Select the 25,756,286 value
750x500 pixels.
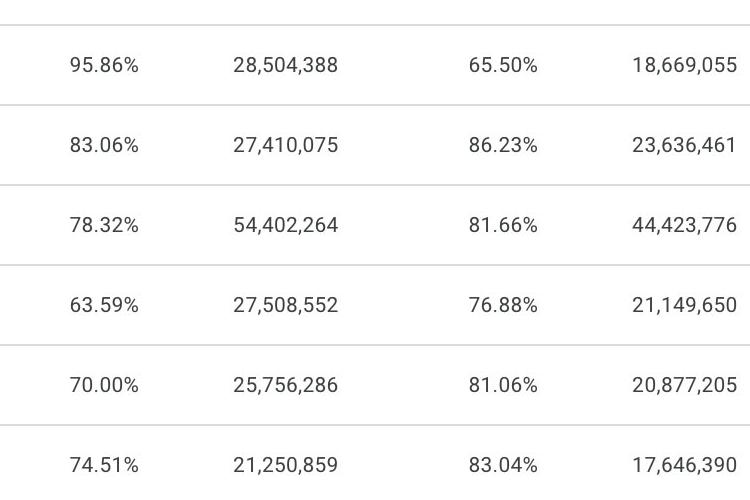286,385
